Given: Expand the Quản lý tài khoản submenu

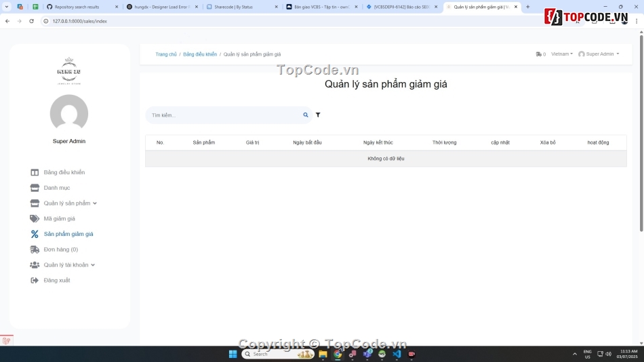Looking at the screenshot, I should pos(93,265).
